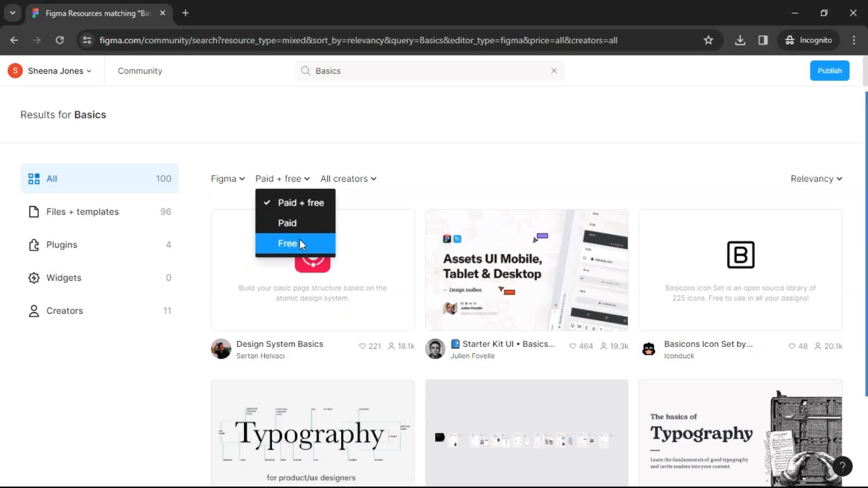
Task: View site information icon in address bar
Action: (87, 40)
